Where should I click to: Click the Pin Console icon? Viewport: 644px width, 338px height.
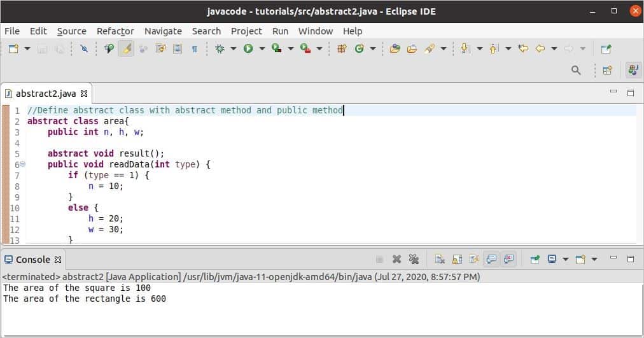click(535, 259)
